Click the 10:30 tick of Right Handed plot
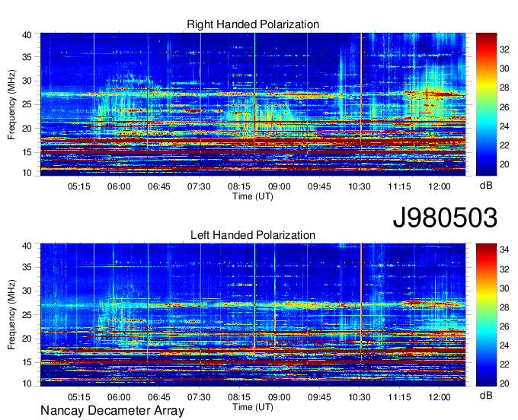This screenshot has width=518, height=420. (360, 186)
